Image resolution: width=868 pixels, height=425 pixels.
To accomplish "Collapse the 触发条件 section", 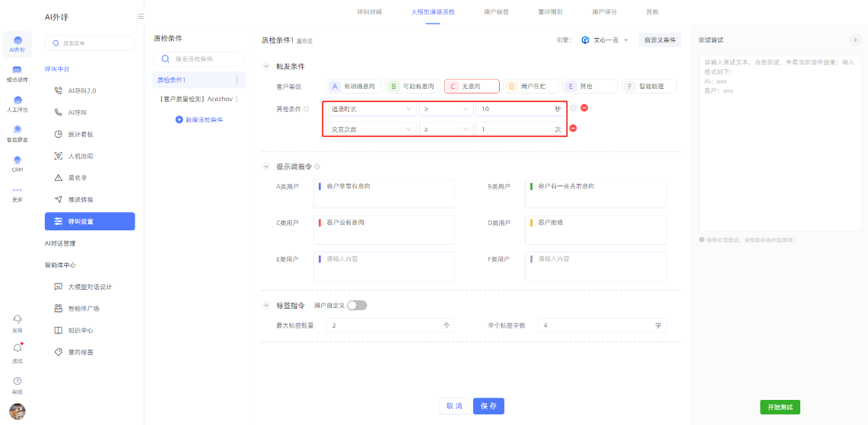I will coord(266,66).
